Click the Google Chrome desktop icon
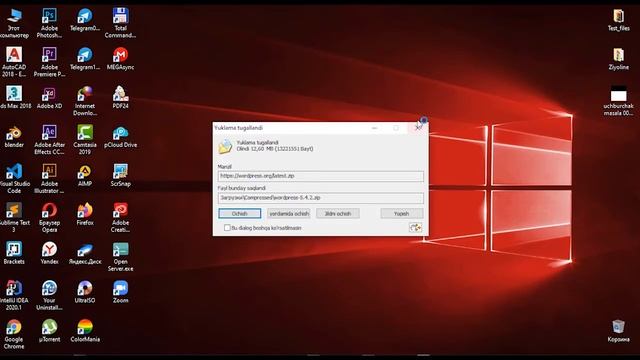Screen dimensions: 640x360 pos(14,334)
